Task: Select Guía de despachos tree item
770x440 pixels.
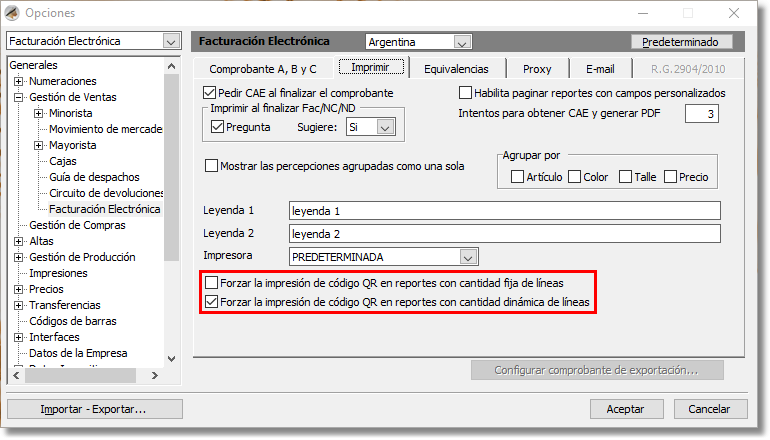Action: pos(94,177)
